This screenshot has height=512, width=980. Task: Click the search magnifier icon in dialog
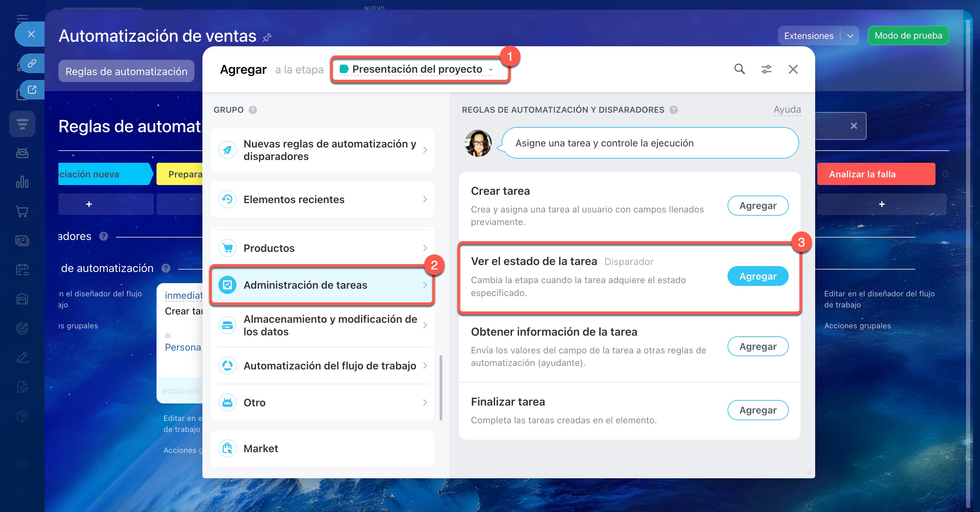pos(739,69)
